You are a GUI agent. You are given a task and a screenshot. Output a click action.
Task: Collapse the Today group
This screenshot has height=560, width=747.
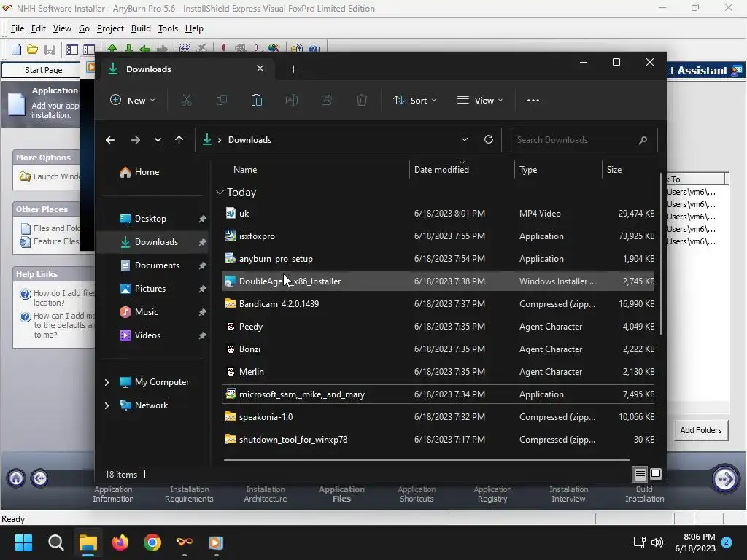[x=220, y=192]
